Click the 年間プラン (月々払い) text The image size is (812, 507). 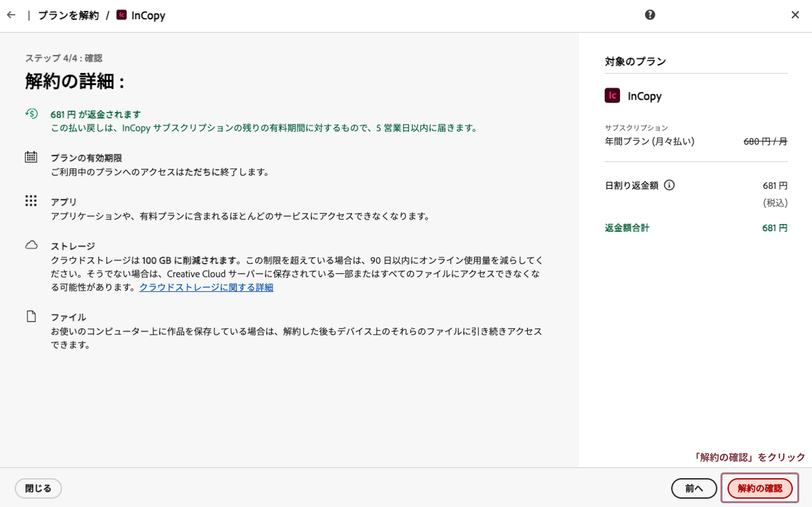tap(649, 141)
